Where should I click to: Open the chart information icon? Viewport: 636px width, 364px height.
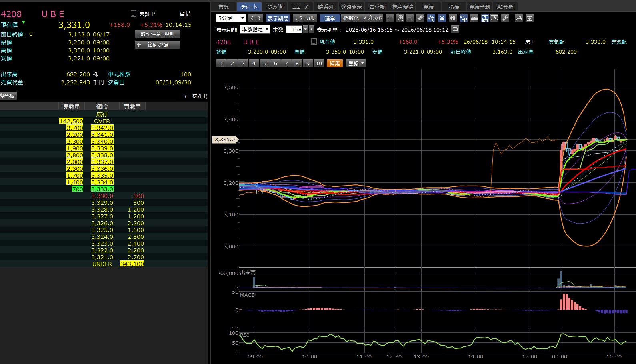pyautogui.click(x=453, y=18)
